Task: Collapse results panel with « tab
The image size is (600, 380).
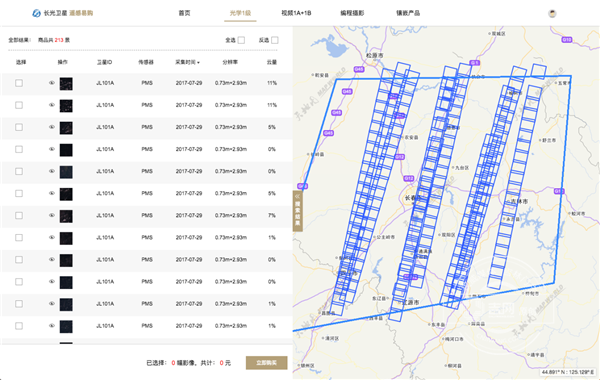Action: (298, 211)
